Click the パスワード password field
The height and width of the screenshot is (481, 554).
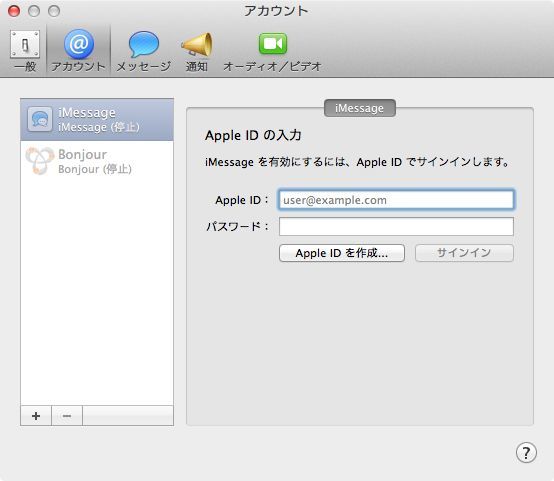(x=396, y=227)
